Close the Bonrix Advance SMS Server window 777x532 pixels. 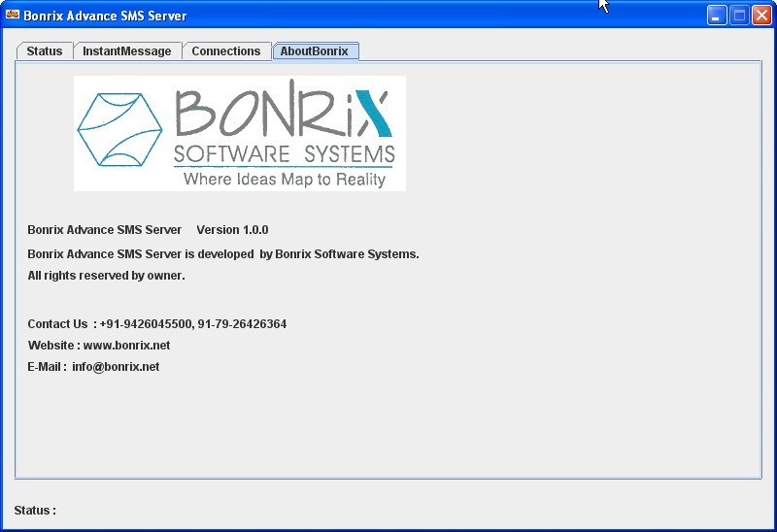click(761, 16)
